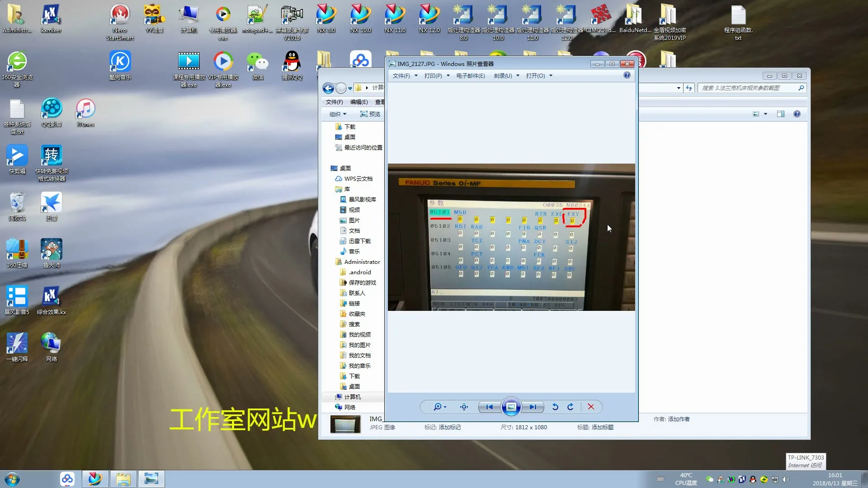Viewport: 868px width, 488px height.
Task: Select 图片 library in the navigation tree
Action: 354,221
